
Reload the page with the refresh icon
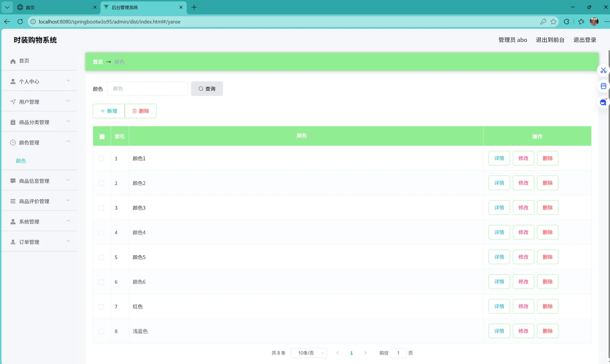(x=20, y=22)
